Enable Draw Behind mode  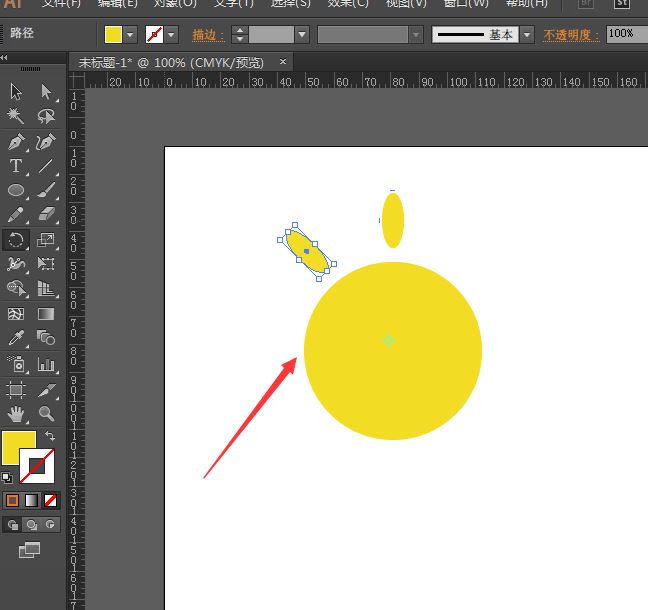pyautogui.click(x=33, y=524)
